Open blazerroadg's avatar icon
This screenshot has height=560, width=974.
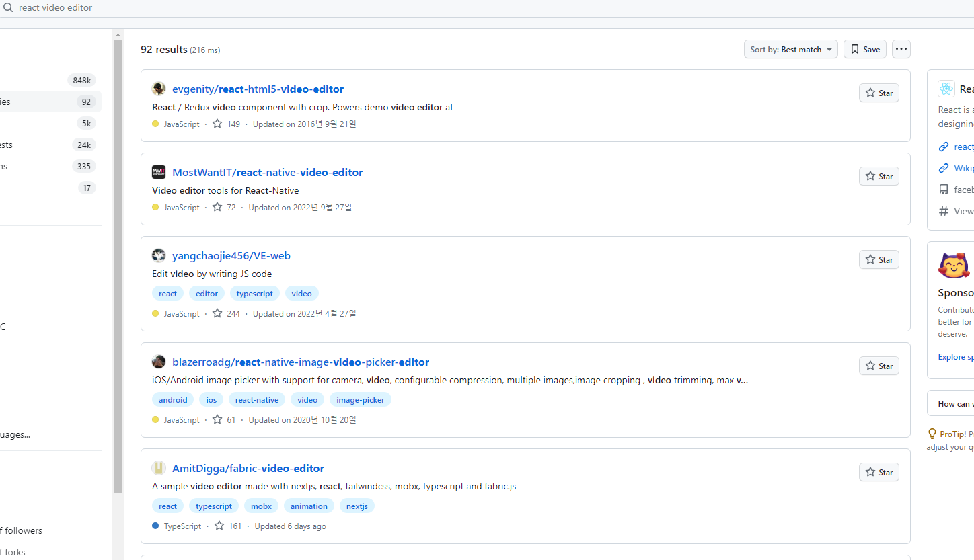coord(159,362)
